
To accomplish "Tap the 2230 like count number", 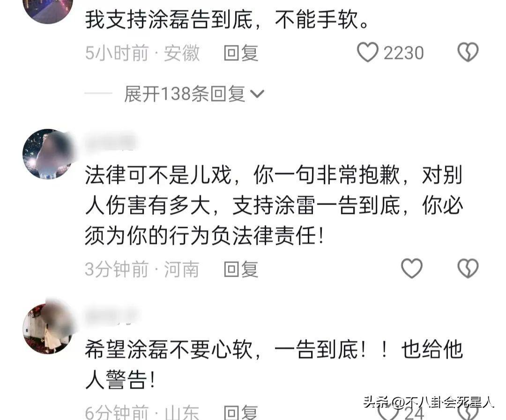I will (x=403, y=53).
